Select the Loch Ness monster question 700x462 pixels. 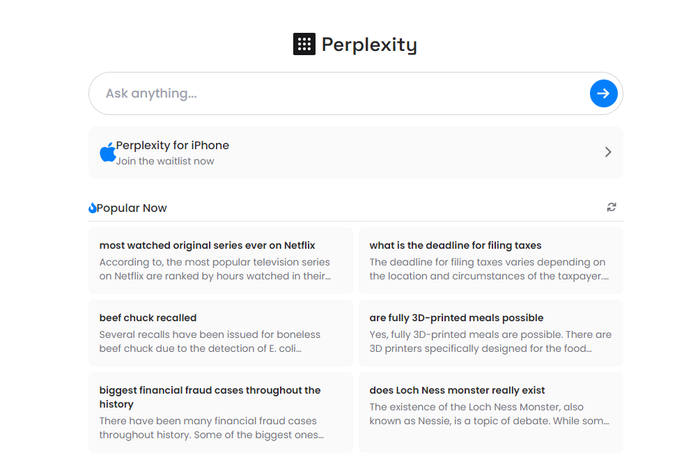click(457, 390)
